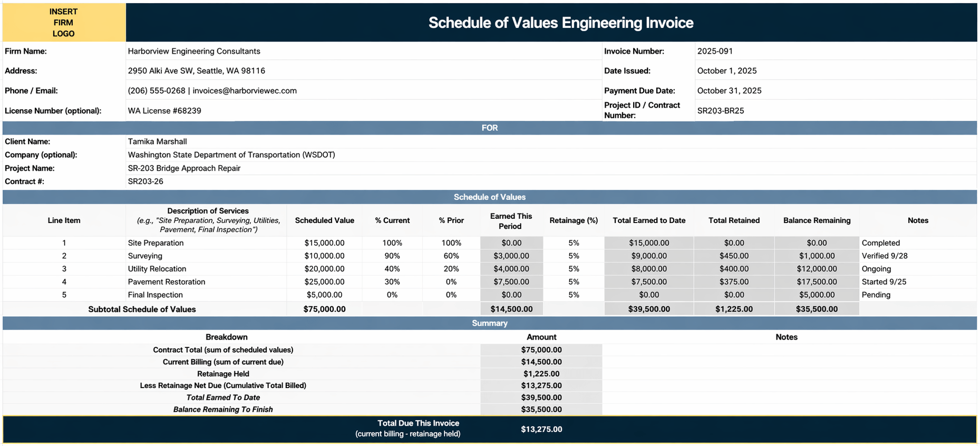The image size is (980, 446).
Task: Select Pavement Restoration scheduled value $25,000.00
Action: 324,282
